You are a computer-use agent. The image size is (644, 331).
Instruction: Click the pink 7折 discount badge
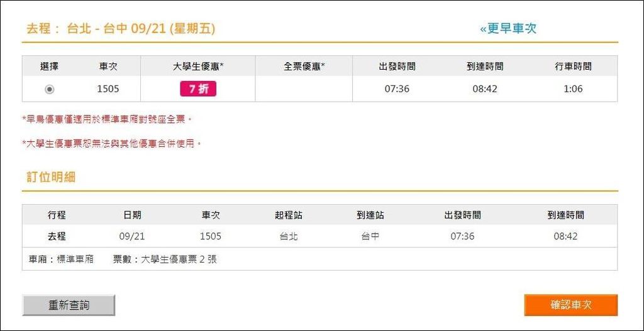coord(198,89)
